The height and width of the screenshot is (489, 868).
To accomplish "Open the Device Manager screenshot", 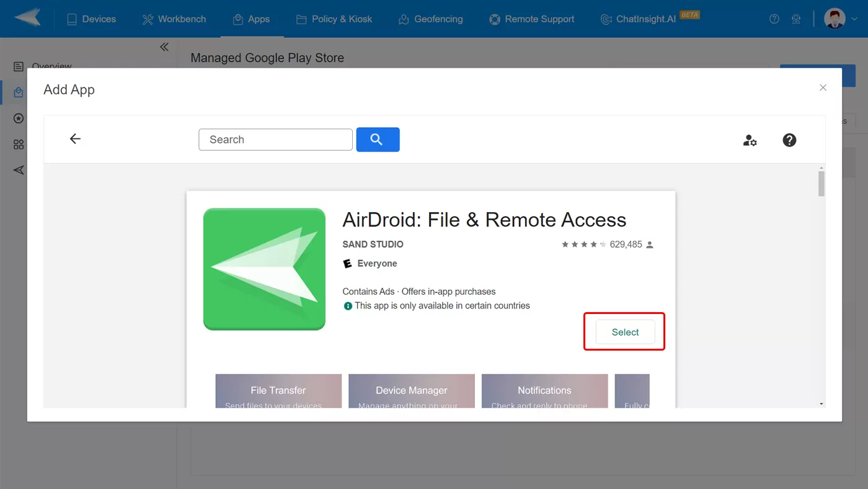I will [412, 391].
